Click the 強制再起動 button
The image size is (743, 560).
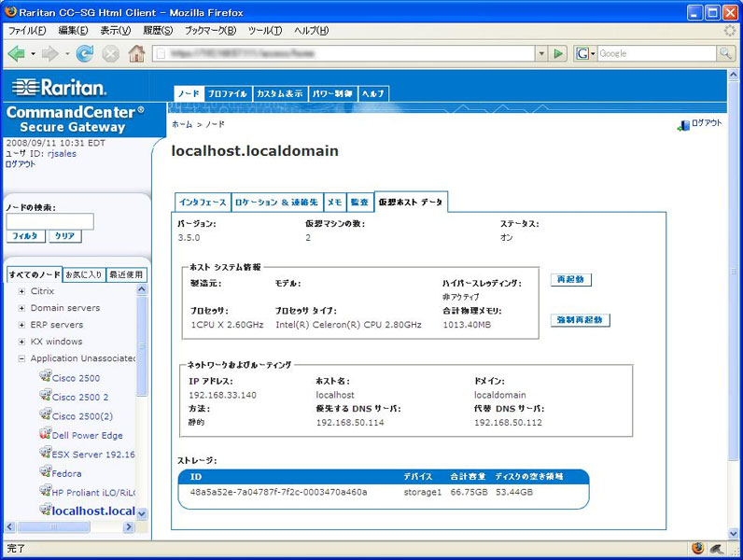[x=580, y=320]
